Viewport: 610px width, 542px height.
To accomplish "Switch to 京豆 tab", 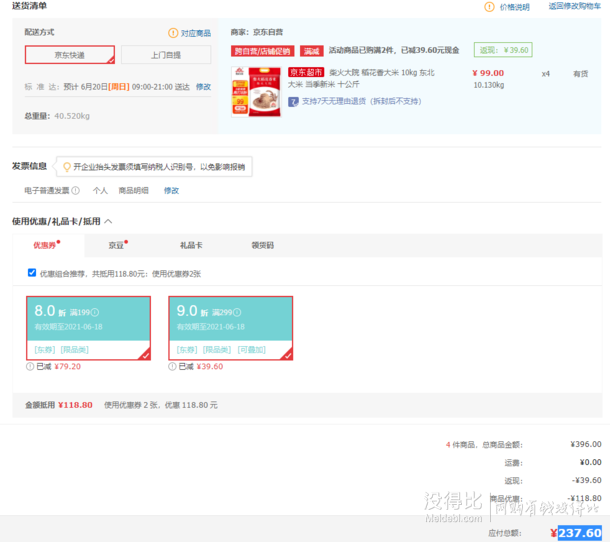I will point(117,244).
